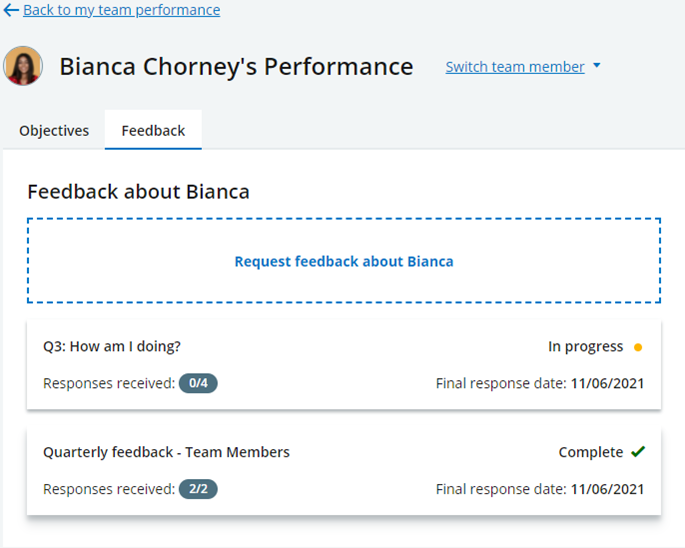Click the 0/4 responses received badge
The width and height of the screenshot is (685, 548).
pyautogui.click(x=198, y=383)
